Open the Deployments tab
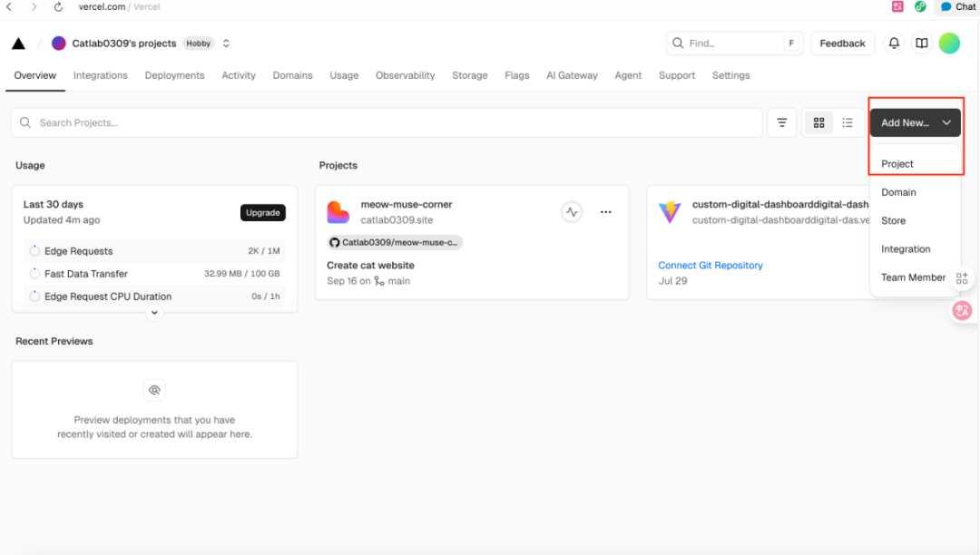The width and height of the screenshot is (980, 555). [174, 75]
